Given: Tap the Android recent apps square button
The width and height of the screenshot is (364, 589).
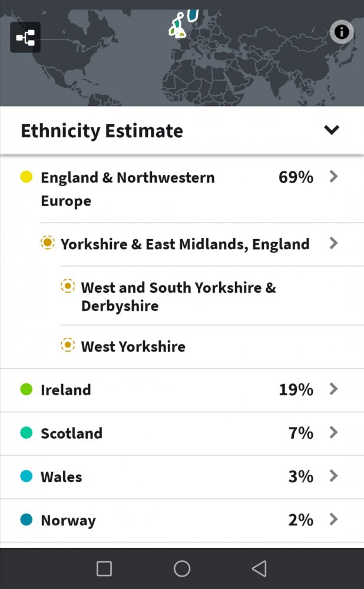Looking at the screenshot, I should [x=104, y=569].
